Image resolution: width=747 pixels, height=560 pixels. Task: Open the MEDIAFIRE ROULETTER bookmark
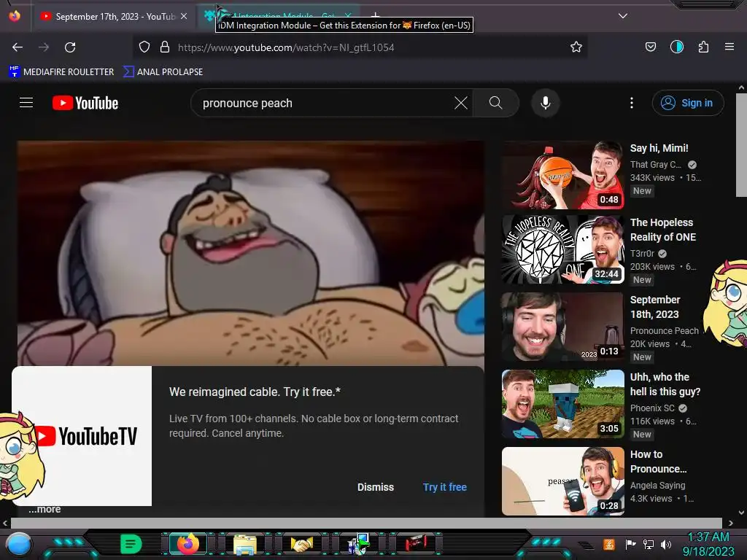click(x=62, y=72)
